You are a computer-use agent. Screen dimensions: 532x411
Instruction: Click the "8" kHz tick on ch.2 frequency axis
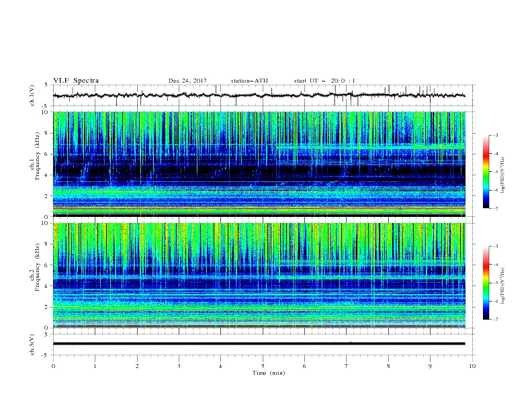pyautogui.click(x=47, y=244)
